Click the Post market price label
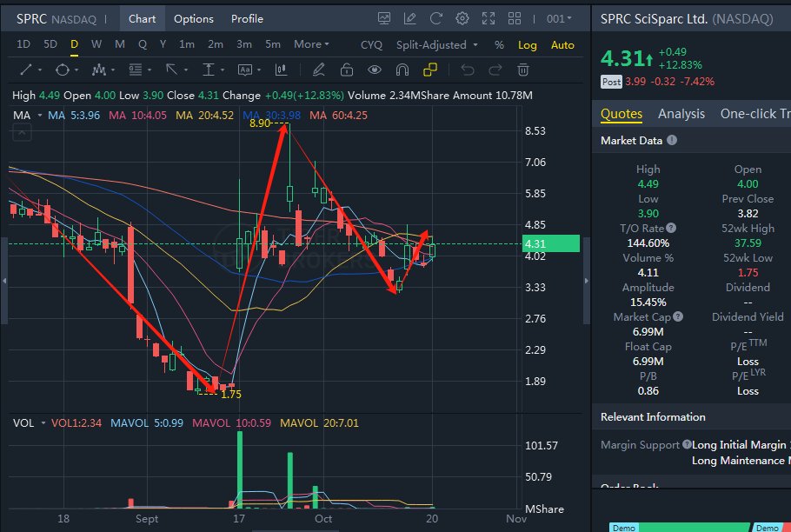 click(611, 82)
